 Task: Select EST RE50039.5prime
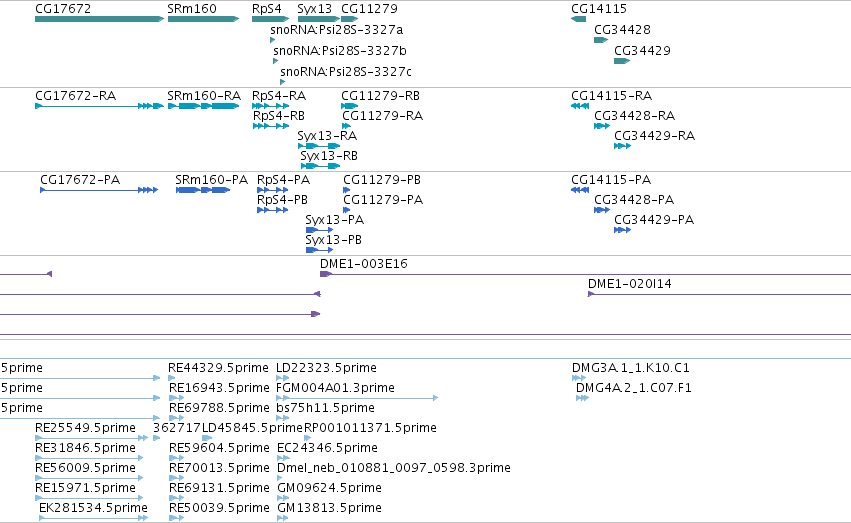click(x=219, y=509)
